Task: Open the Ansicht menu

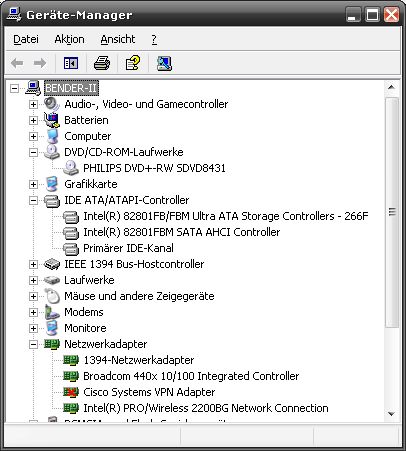Action: 118,39
